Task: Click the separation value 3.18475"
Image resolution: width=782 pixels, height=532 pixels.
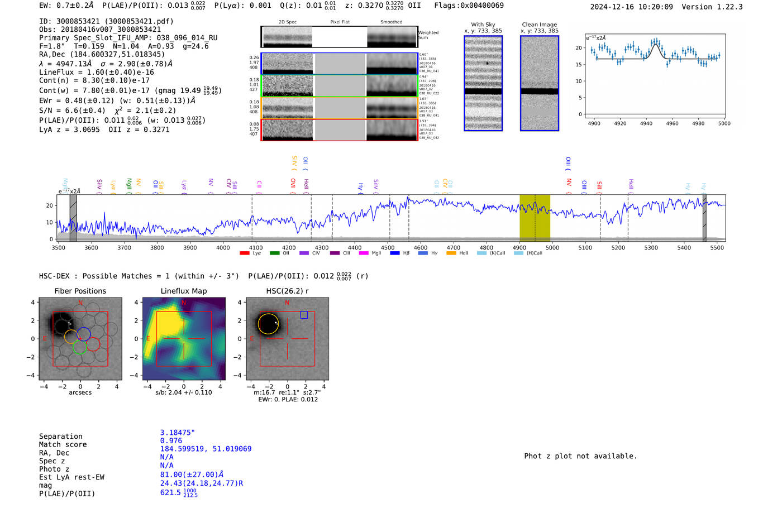Action: click(x=178, y=433)
